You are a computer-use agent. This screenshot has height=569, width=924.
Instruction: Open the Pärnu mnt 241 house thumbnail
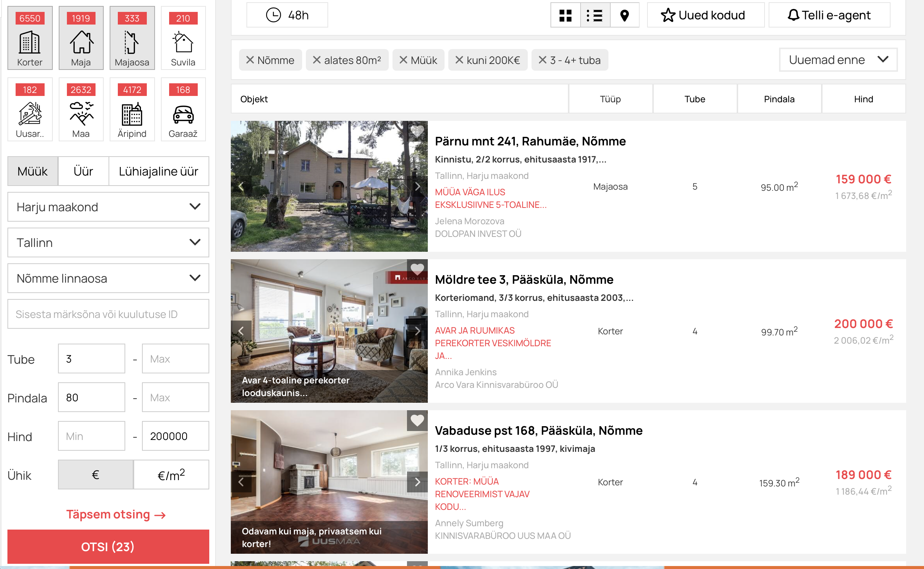(329, 186)
